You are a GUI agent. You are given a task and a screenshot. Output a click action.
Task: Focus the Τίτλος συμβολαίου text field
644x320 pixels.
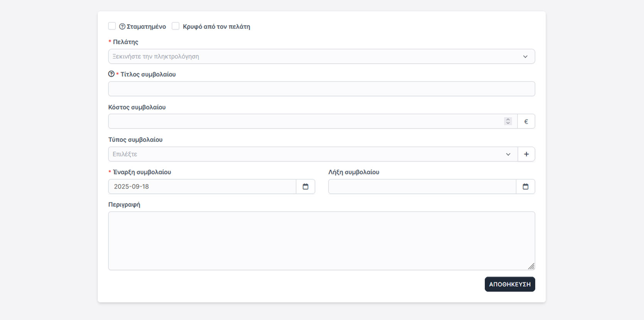[321, 89]
